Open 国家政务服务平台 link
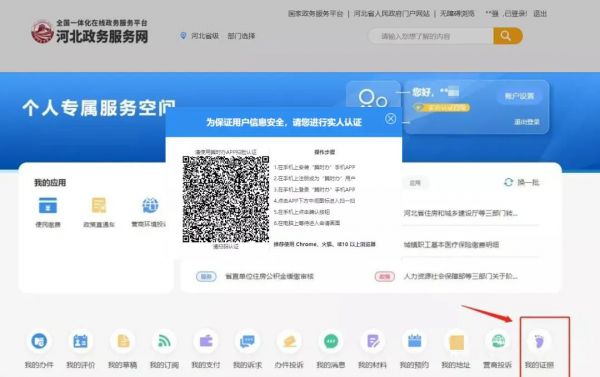 coord(315,14)
